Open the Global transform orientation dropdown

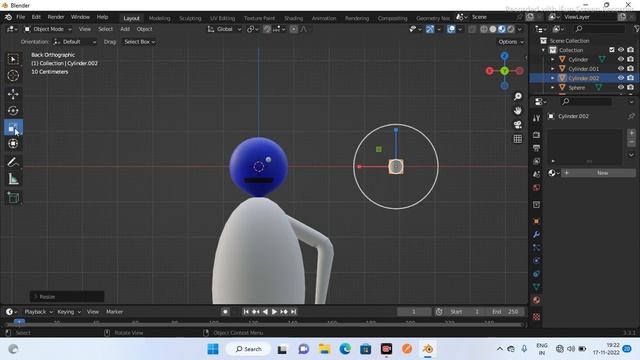click(x=224, y=29)
